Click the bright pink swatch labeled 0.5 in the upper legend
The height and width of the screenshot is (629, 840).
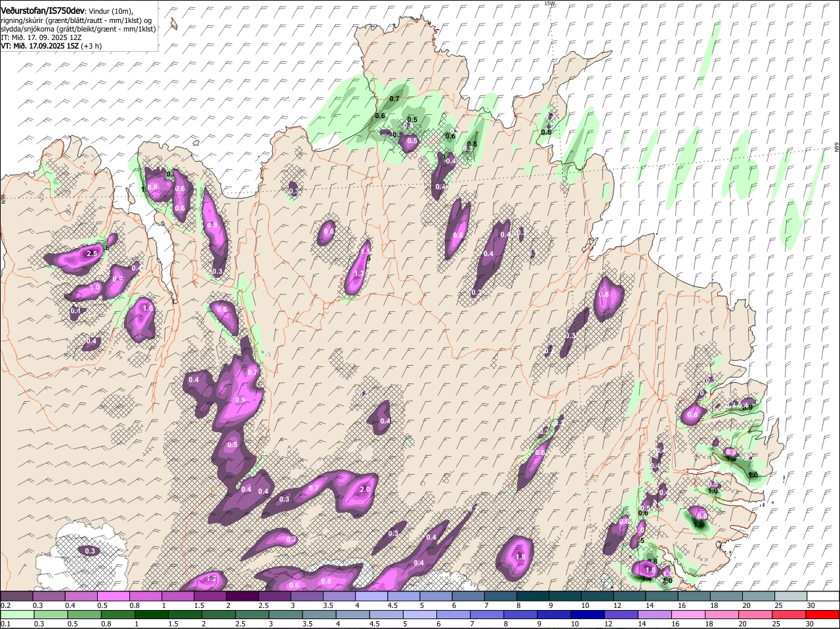pyautogui.click(x=113, y=596)
